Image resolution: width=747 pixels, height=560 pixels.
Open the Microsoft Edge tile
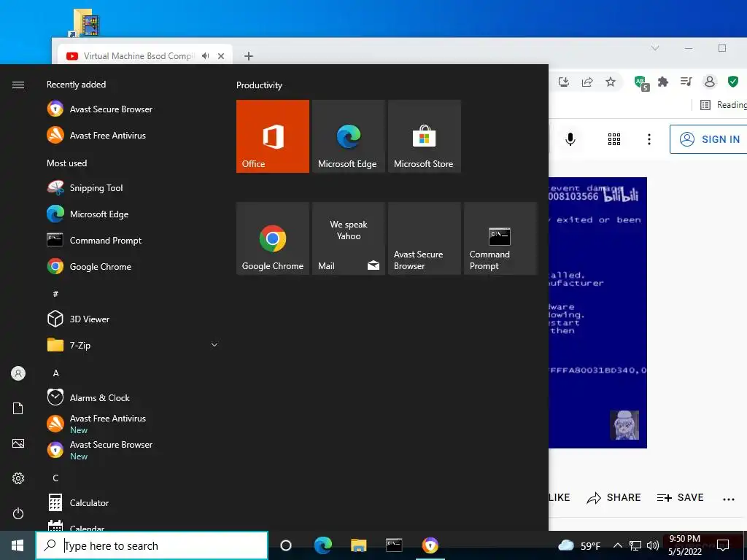[348, 136]
